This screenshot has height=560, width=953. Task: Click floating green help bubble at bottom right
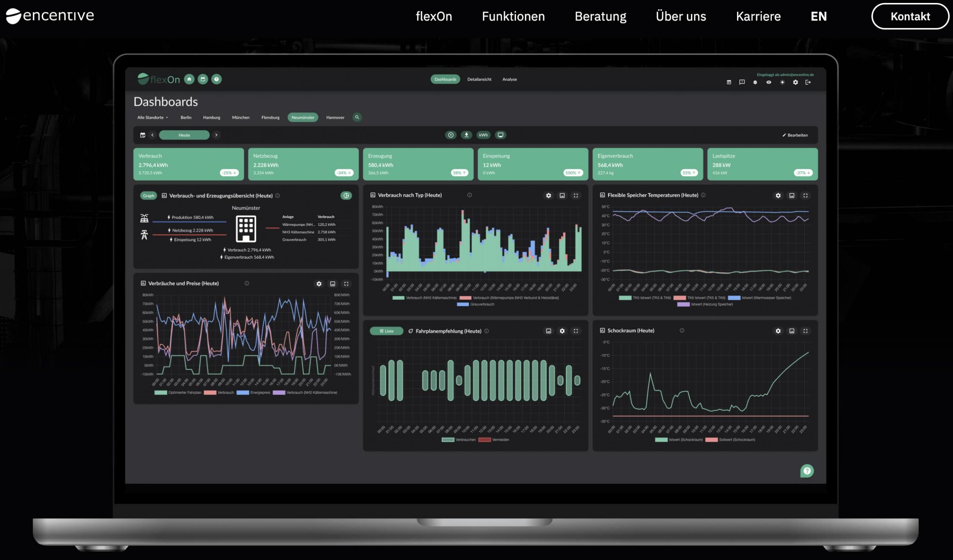point(807,471)
